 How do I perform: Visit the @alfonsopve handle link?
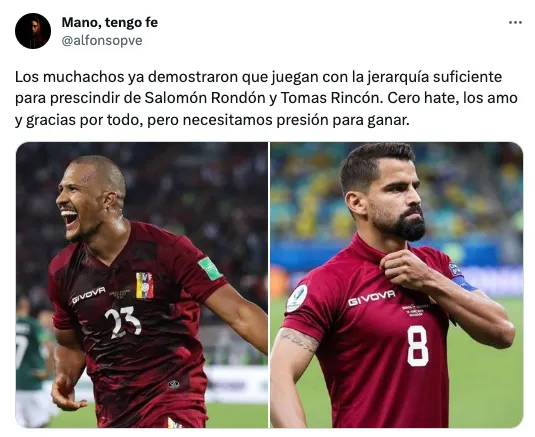click(x=102, y=41)
